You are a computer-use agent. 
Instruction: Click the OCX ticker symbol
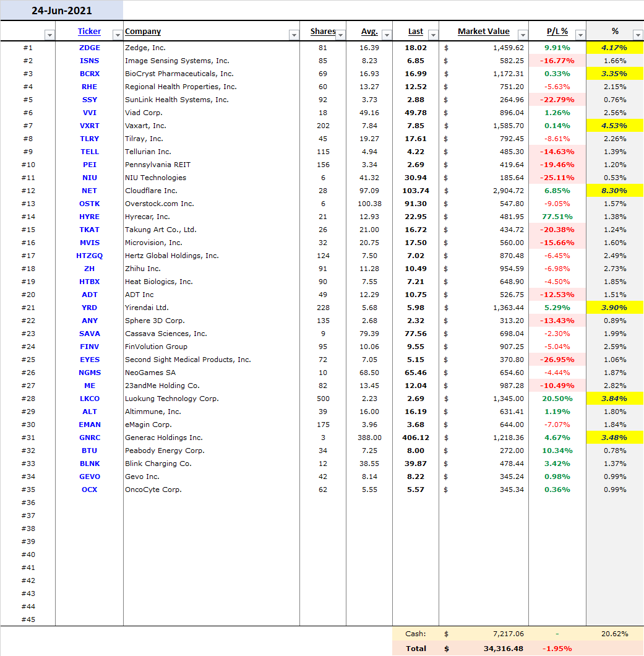pyautogui.click(x=90, y=490)
